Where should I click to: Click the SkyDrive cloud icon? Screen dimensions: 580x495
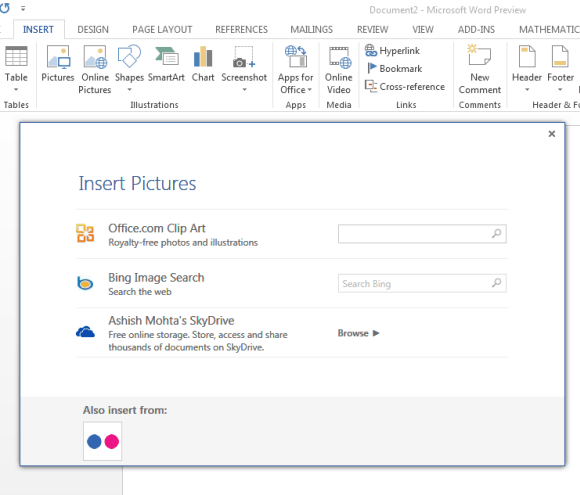click(x=85, y=332)
